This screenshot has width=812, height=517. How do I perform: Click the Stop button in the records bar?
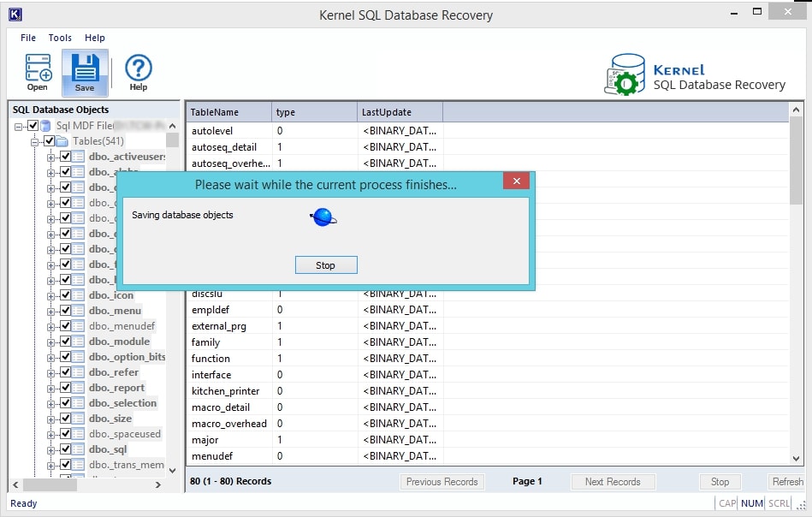tap(720, 482)
